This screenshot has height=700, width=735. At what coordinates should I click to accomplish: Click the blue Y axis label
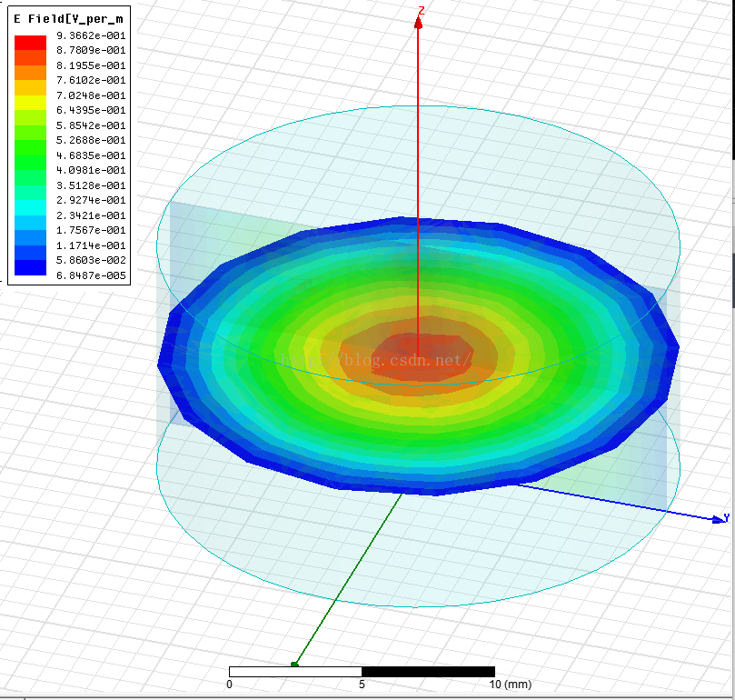click(727, 517)
